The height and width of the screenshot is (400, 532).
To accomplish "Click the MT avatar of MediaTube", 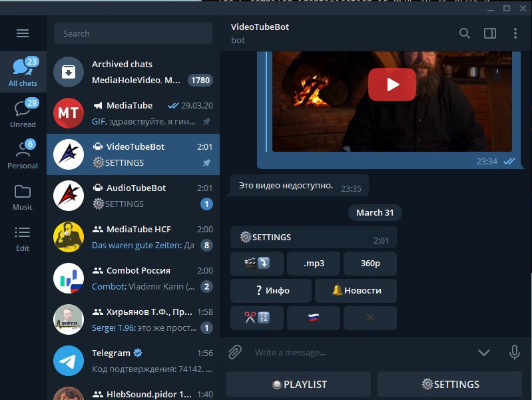I will point(69,113).
